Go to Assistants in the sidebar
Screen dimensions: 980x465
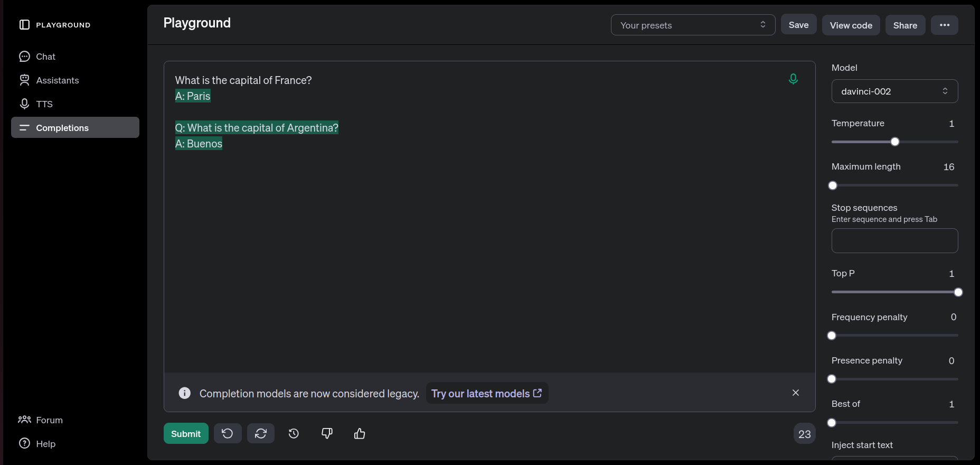tap(57, 80)
